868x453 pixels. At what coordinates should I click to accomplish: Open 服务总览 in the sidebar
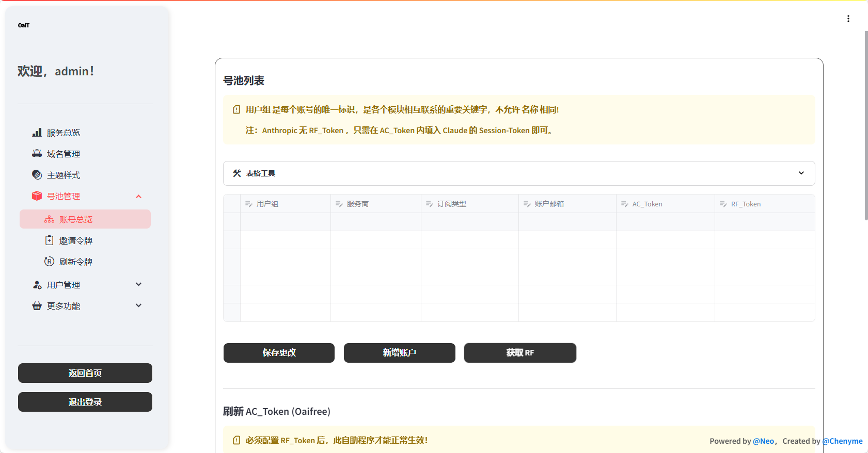click(x=85, y=133)
